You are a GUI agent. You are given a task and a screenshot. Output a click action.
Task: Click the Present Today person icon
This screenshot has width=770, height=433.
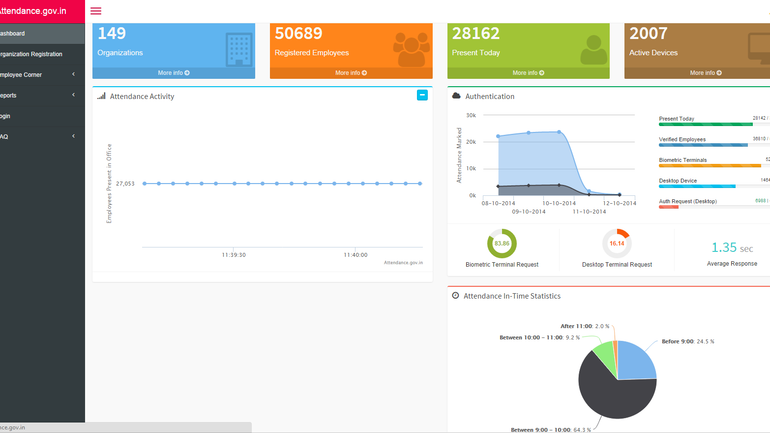click(593, 48)
